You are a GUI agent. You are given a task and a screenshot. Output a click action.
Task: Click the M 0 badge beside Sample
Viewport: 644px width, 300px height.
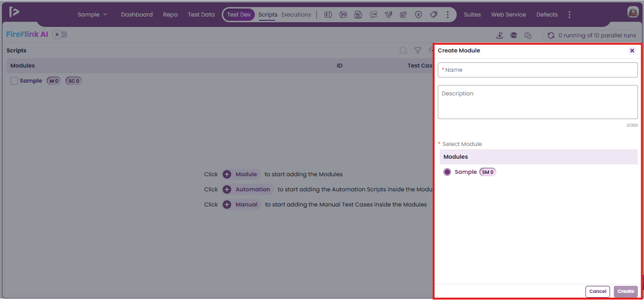tap(54, 81)
